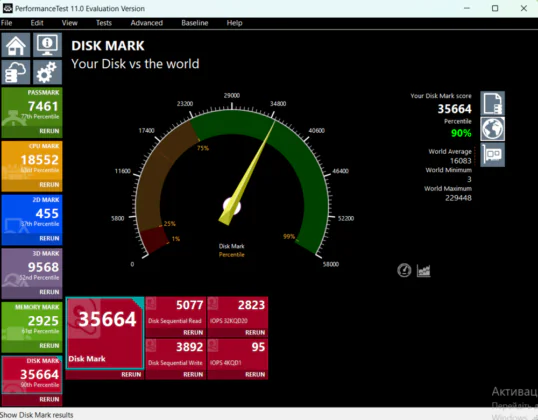This screenshot has width=538, height=420.
Task: Open the cloud baseline management icon
Action: 16,72
